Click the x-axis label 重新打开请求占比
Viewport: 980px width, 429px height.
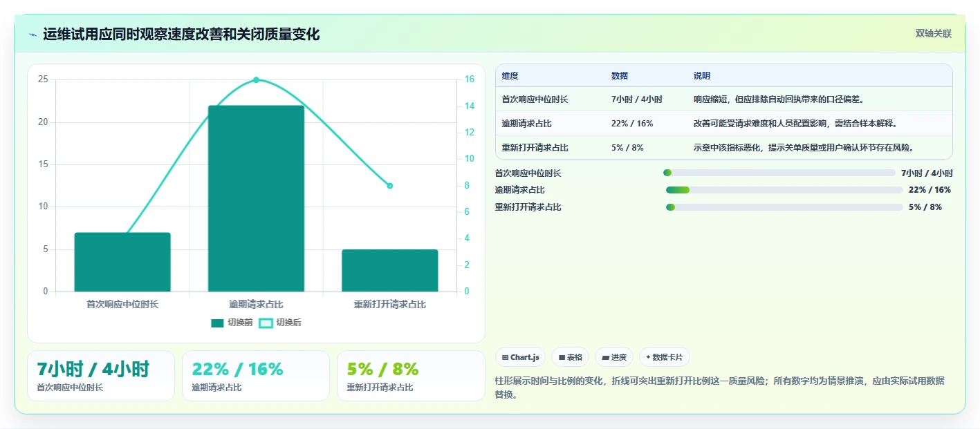tap(389, 304)
